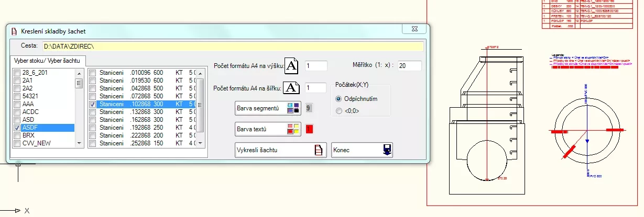Select the Staniceni .042868 500 row
The image size is (644, 217).
point(141,89)
